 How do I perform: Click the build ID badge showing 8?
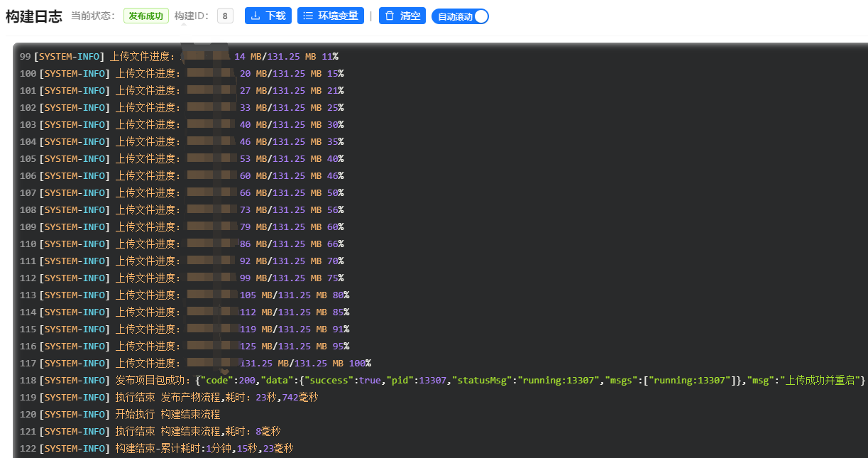(x=225, y=16)
